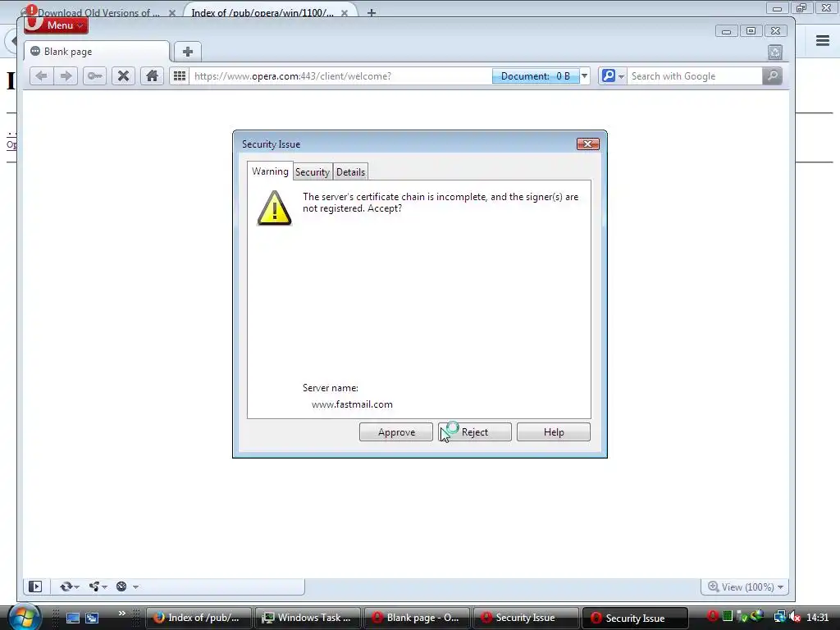The width and height of the screenshot is (840, 630).
Task: Click the Search with Google field
Action: point(695,76)
